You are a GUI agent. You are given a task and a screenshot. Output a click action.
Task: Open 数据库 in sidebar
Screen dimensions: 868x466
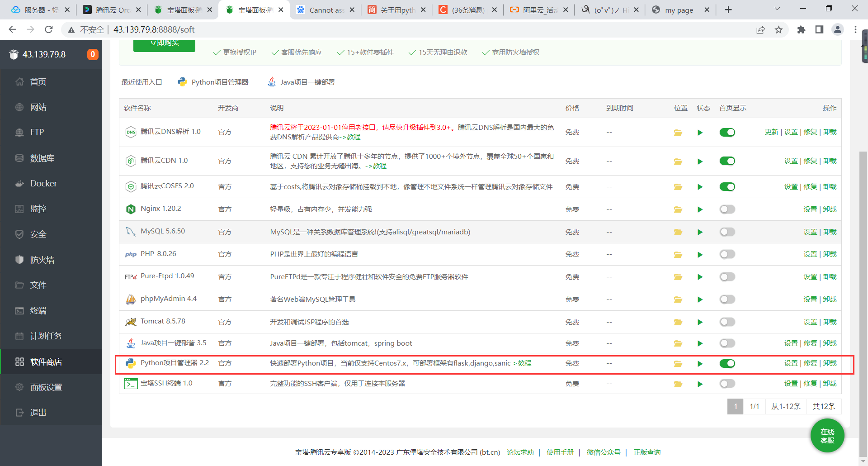click(x=42, y=158)
